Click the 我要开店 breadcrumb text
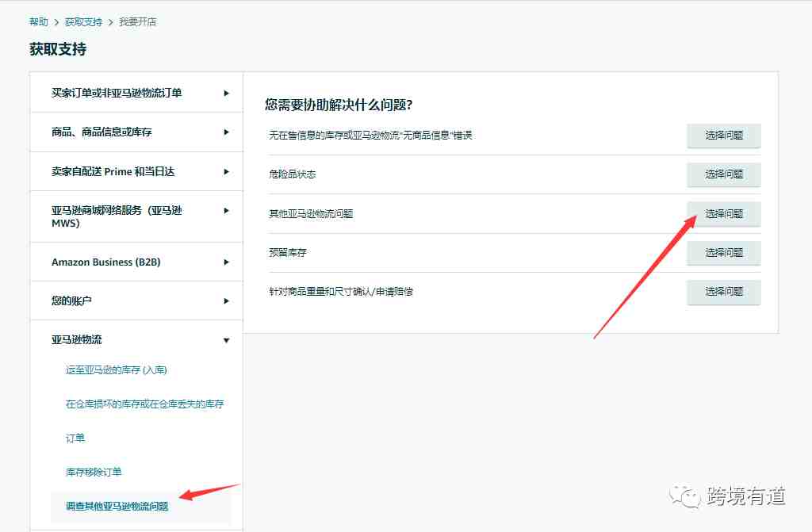 tap(138, 21)
